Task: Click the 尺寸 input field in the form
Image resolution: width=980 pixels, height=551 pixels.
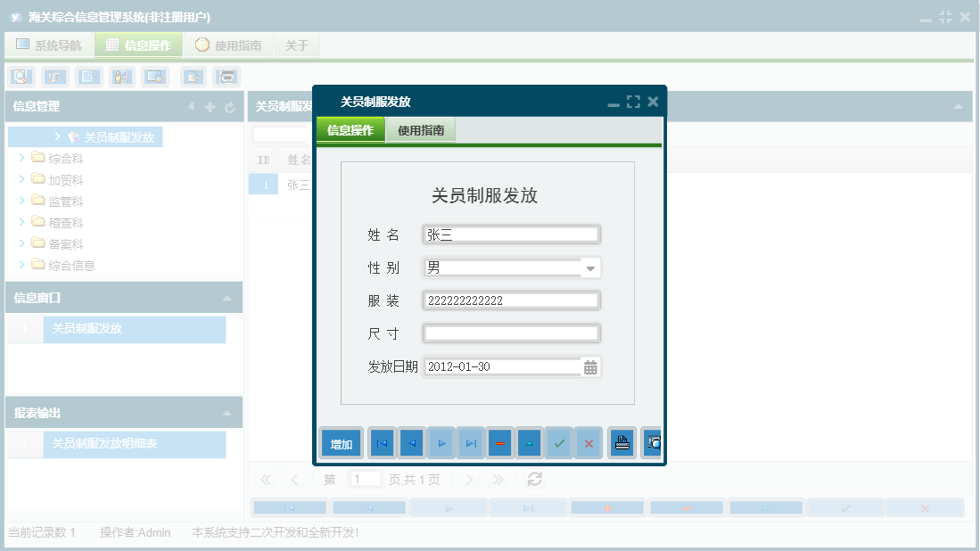Action: click(511, 333)
